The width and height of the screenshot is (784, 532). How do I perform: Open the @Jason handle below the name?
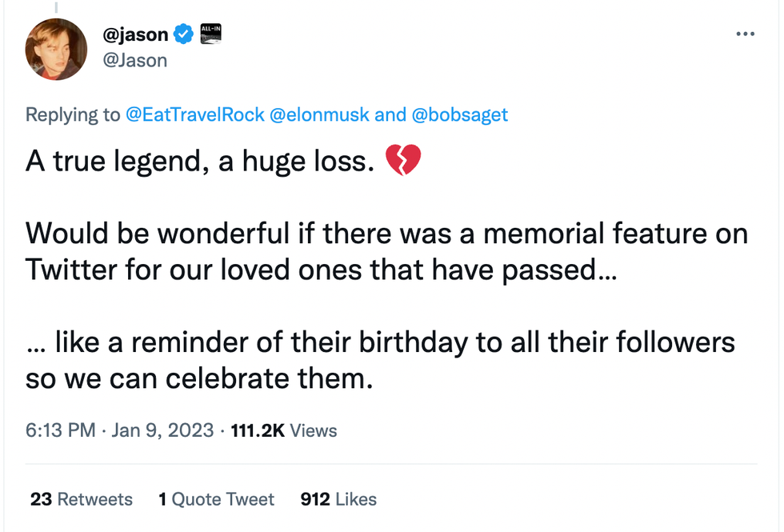pyautogui.click(x=135, y=60)
